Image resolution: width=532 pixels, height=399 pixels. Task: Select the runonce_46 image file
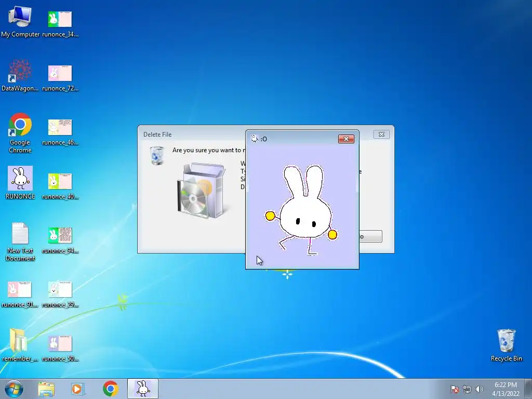(60, 131)
